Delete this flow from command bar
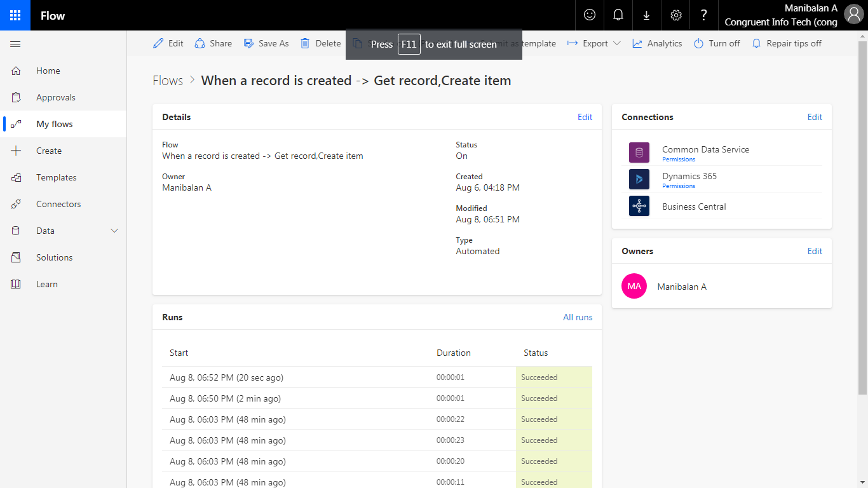The height and width of the screenshot is (488, 868). click(321, 43)
